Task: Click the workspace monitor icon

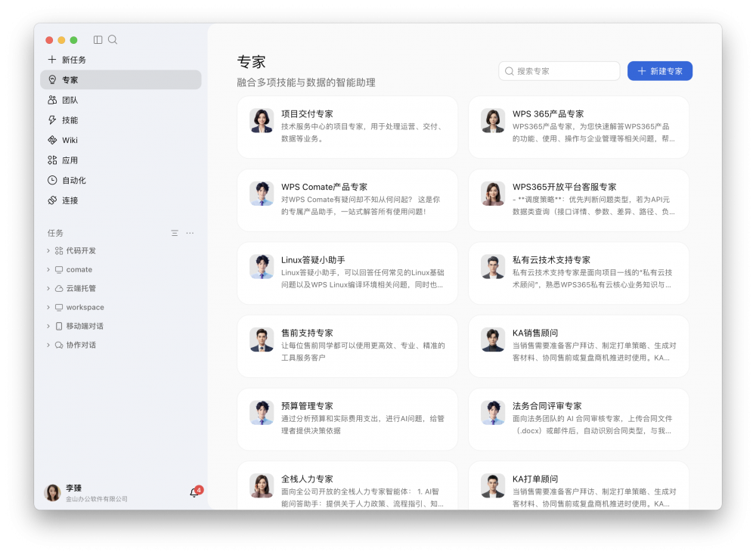Action: (x=59, y=307)
